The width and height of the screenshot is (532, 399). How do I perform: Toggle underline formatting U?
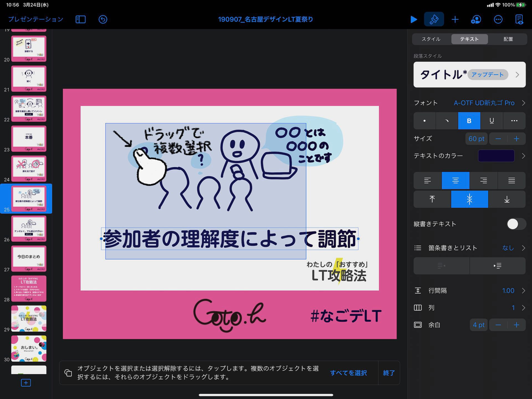pyautogui.click(x=492, y=121)
